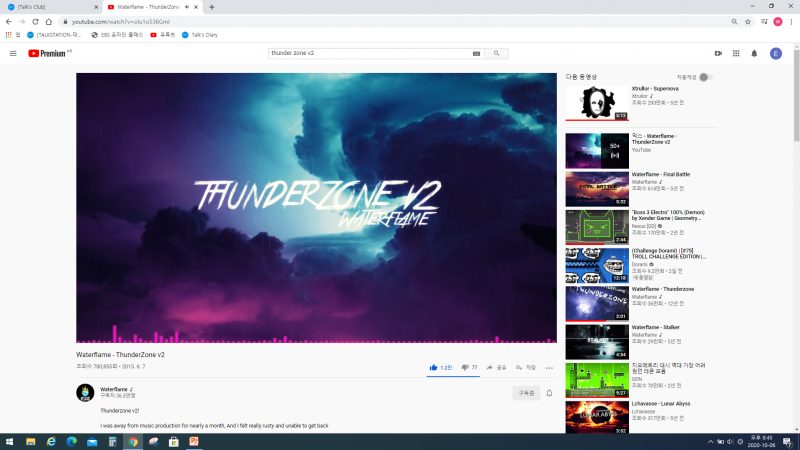Click the subscribed button for Waterflame
Screen dimensions: 800x450
point(525,393)
